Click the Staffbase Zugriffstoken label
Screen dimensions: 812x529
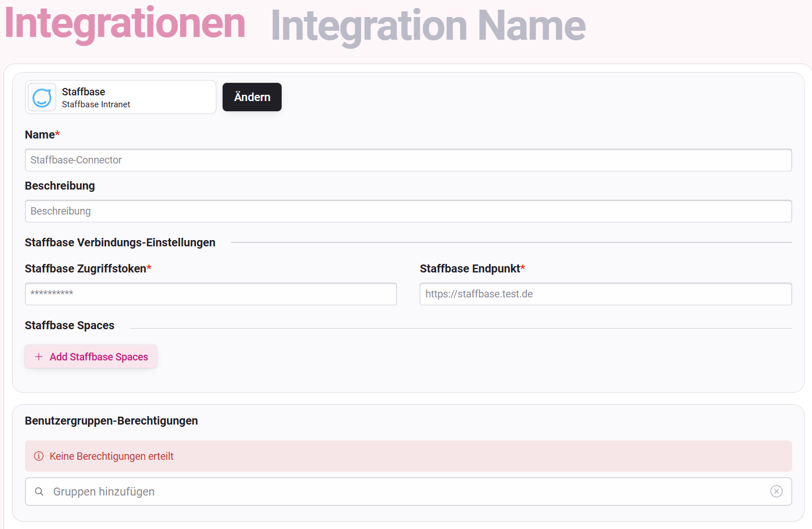pyautogui.click(x=88, y=268)
